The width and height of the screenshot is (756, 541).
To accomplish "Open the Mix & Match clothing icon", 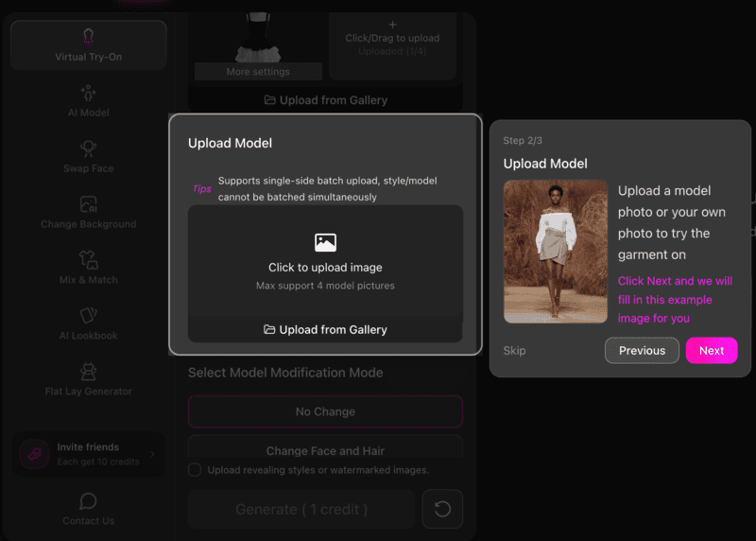I will click(88, 260).
